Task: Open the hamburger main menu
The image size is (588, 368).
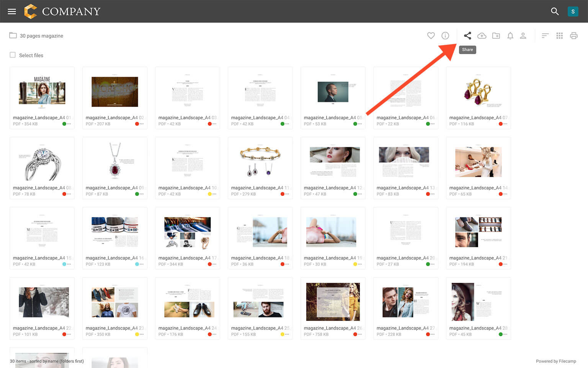Action: click(x=12, y=11)
